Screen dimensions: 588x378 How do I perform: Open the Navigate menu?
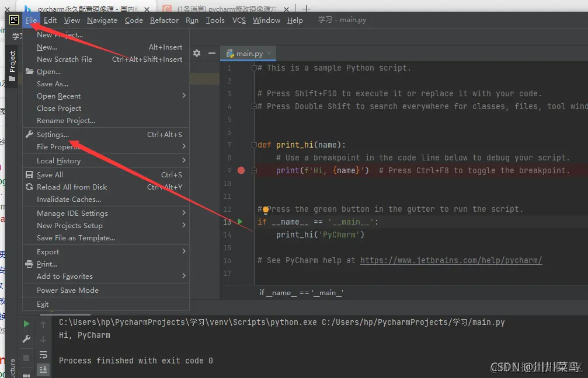click(x=102, y=20)
